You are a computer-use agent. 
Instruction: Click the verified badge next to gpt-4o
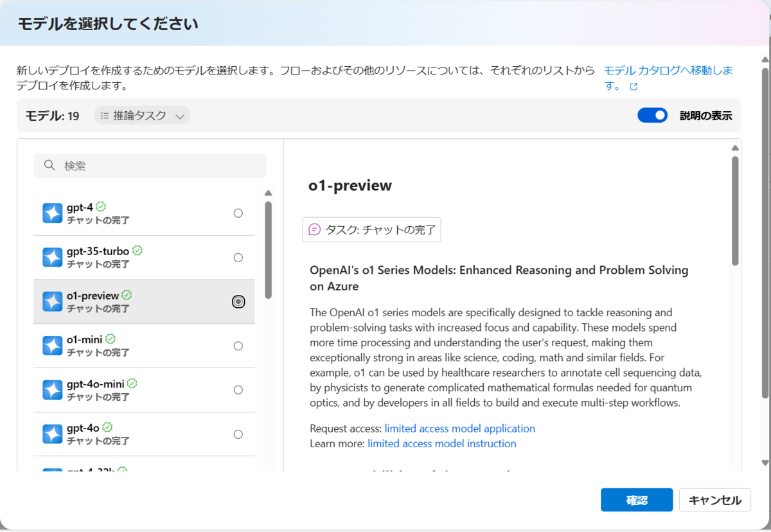pyautogui.click(x=108, y=427)
